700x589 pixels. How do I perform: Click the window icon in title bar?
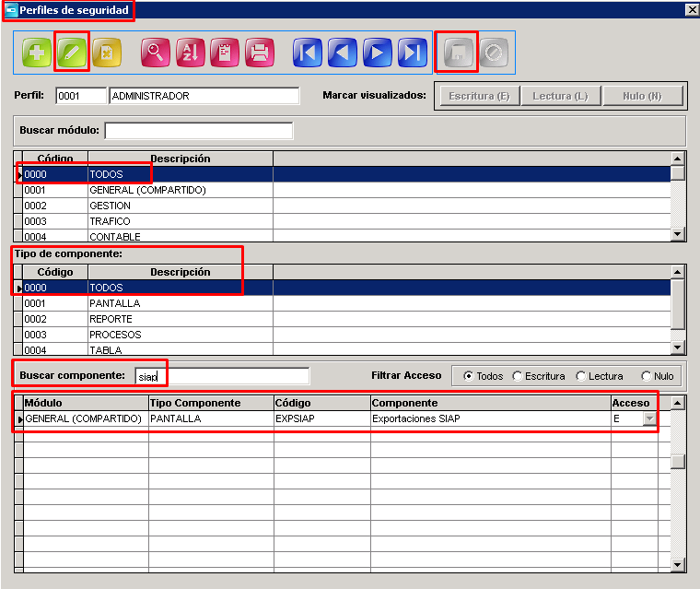click(11, 10)
